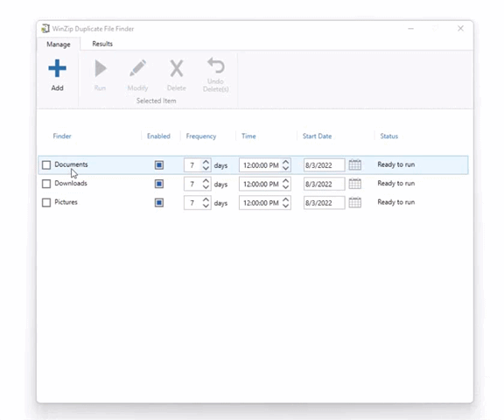Open calendar picker for Pictures row
This screenshot has width=504, height=420.
tap(355, 202)
